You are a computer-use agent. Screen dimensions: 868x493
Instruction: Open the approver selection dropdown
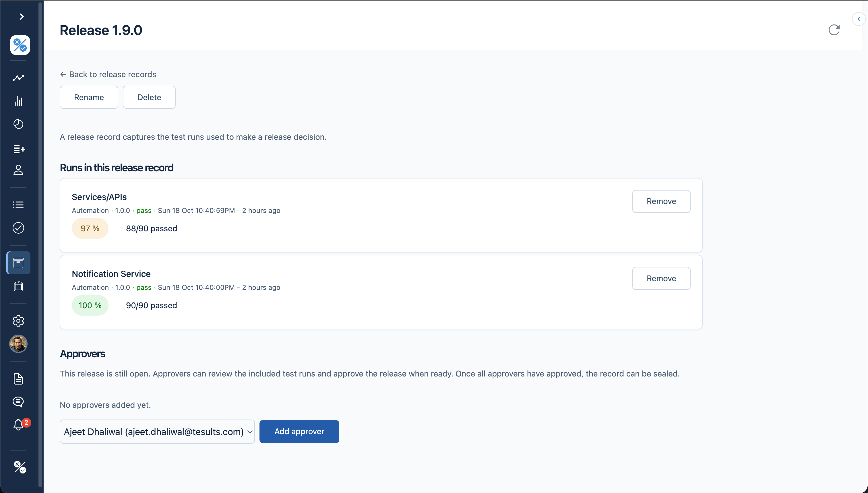tap(157, 432)
